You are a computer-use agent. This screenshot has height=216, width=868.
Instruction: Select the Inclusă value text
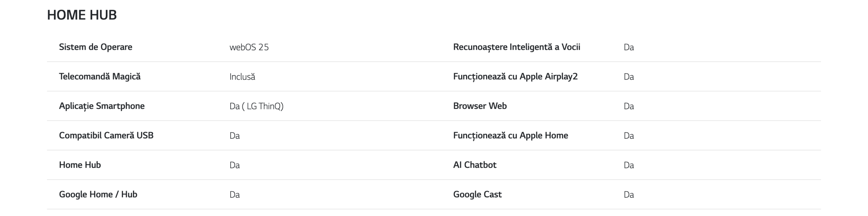(242, 77)
